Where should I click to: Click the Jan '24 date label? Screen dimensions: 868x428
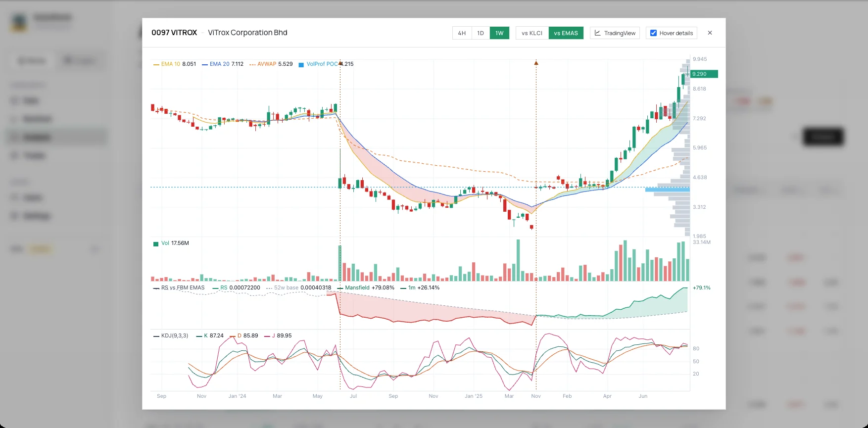237,396
